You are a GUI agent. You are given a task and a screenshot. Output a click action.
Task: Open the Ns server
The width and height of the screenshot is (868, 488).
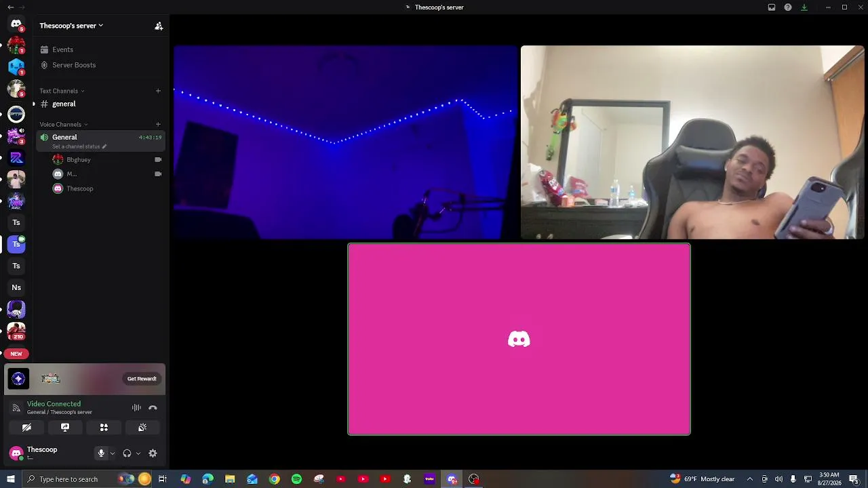tap(16, 287)
